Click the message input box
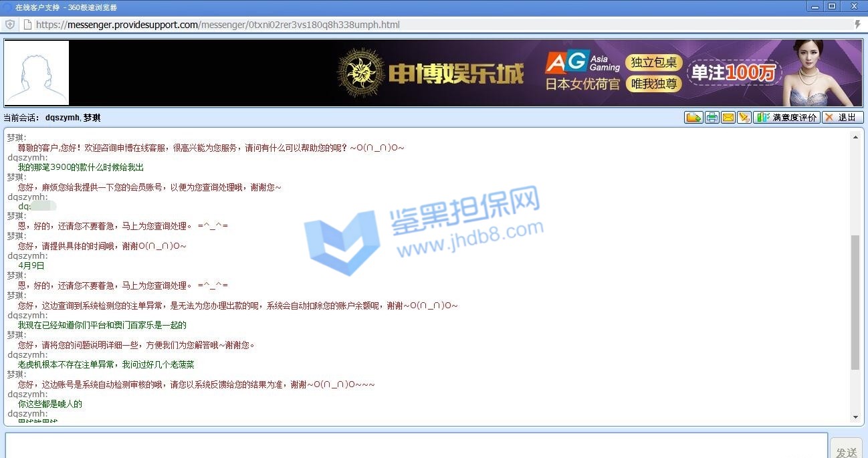868x458 pixels. coord(416,446)
